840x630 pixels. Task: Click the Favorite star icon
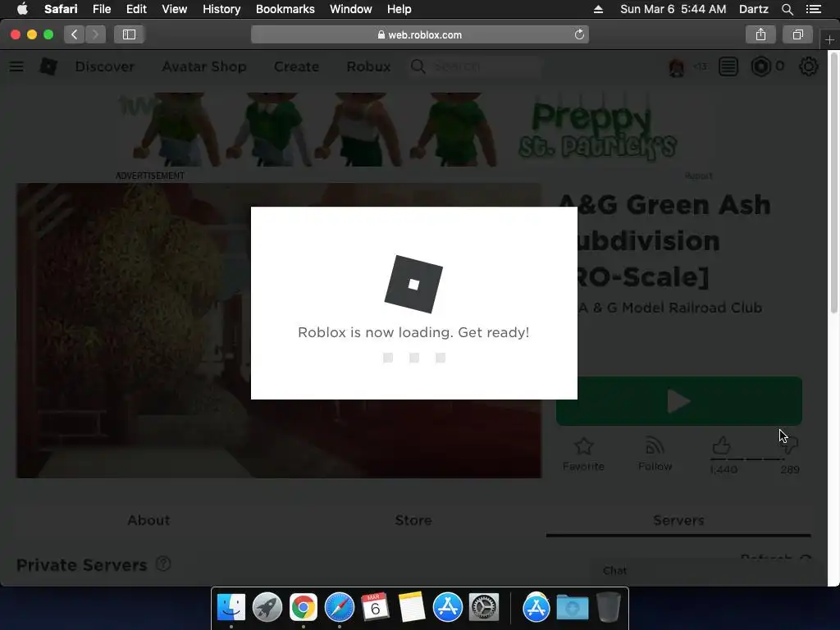pyautogui.click(x=583, y=446)
